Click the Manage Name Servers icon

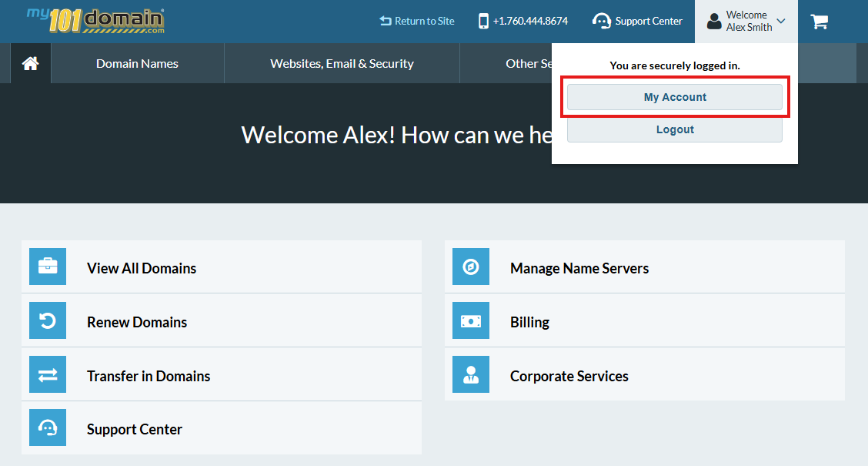(471, 267)
